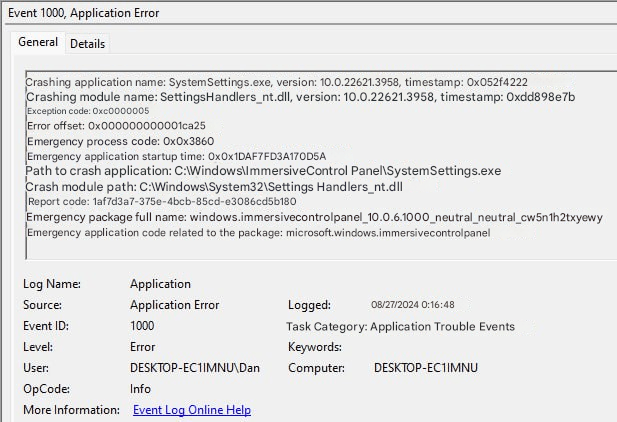The image size is (617, 422).
Task: Click the Event ID label
Action: (x=46, y=326)
